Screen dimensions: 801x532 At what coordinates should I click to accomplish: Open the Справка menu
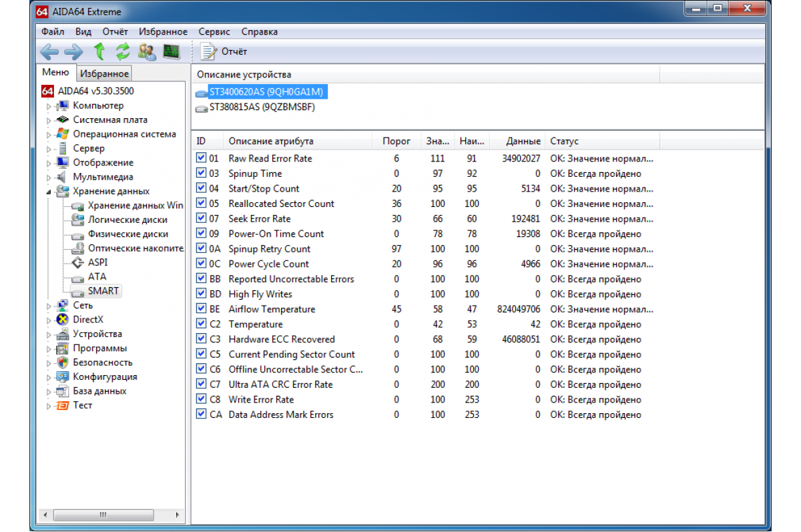pyautogui.click(x=260, y=31)
